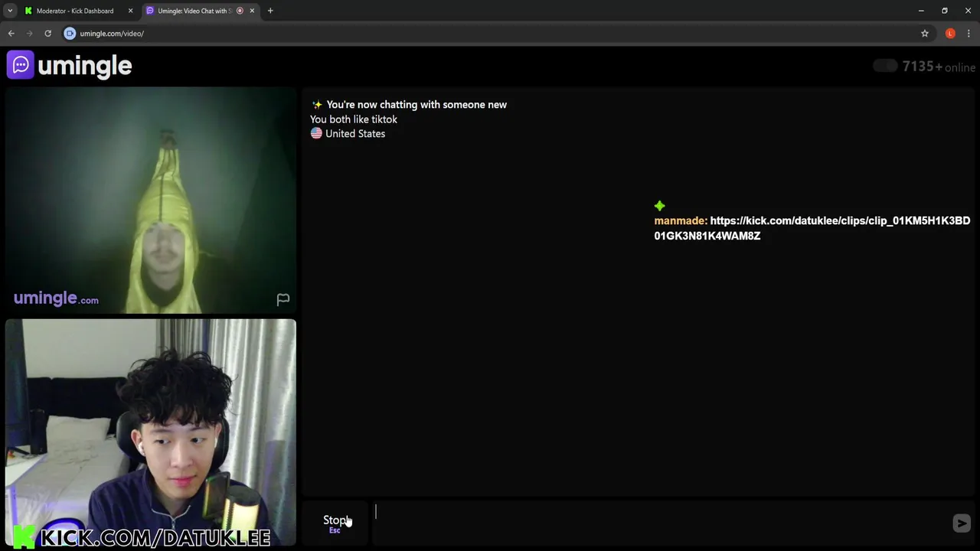Click the United States country label

tap(355, 134)
